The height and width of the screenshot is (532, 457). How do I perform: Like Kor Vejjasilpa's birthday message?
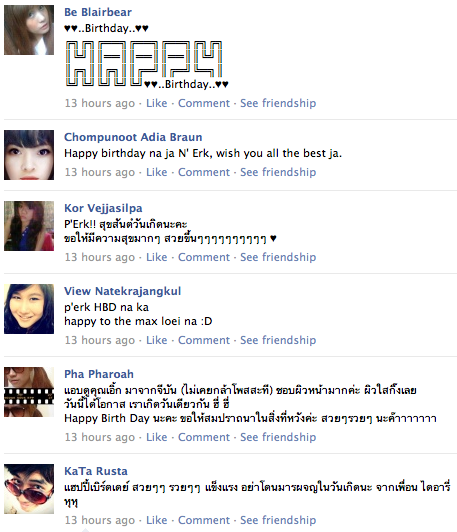point(157,257)
